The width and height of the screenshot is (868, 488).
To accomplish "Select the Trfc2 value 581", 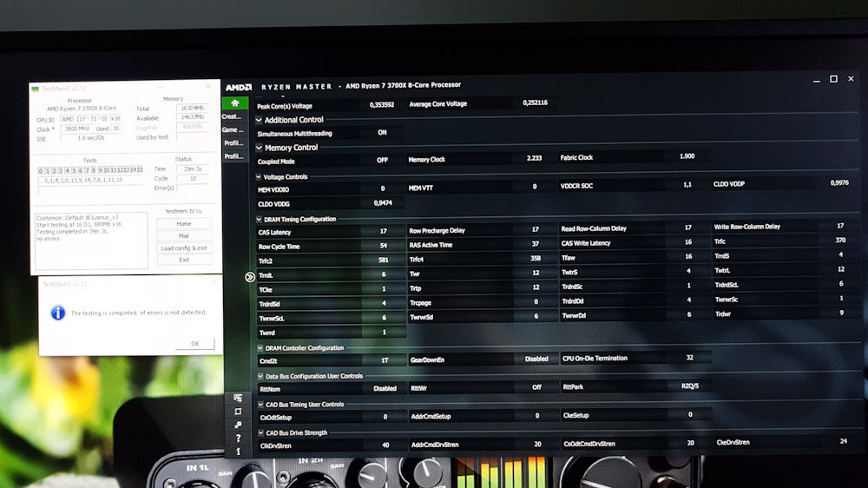I will (x=383, y=260).
